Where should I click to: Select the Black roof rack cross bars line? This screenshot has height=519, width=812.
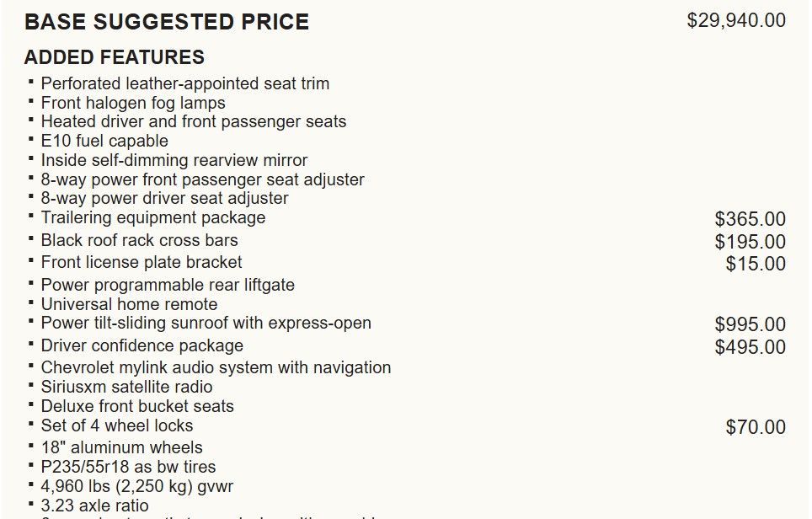pyautogui.click(x=140, y=240)
